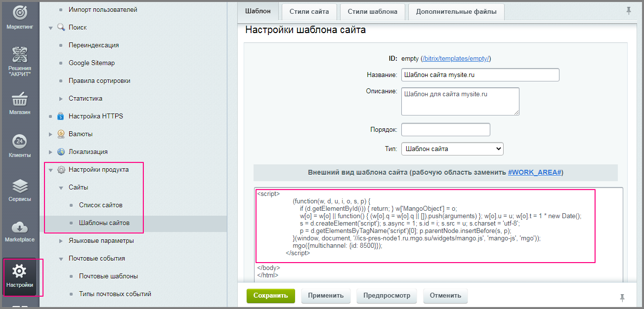Collapse the Почтовые события branch
The height and width of the screenshot is (309, 644).
[61, 259]
